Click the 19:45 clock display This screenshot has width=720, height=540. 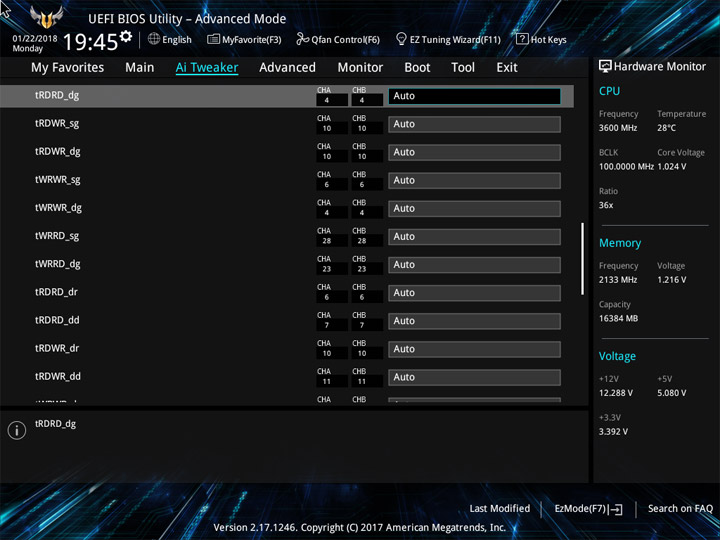tap(90, 42)
